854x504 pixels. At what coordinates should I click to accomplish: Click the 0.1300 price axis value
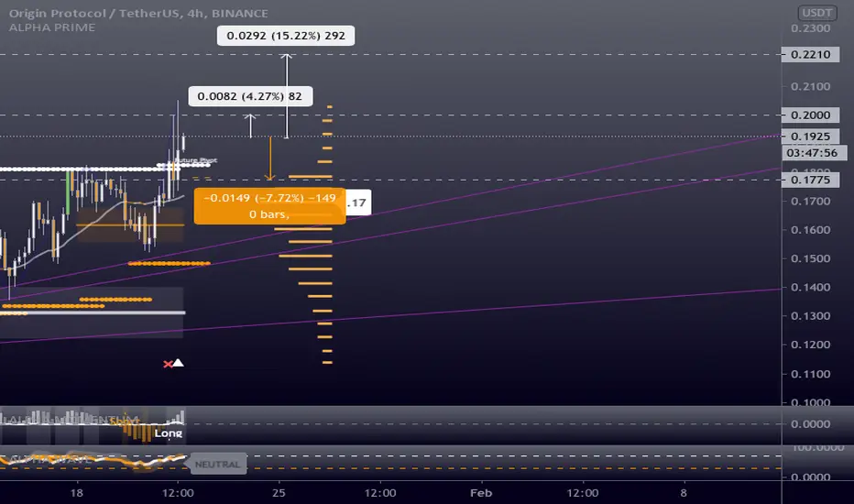[810, 316]
